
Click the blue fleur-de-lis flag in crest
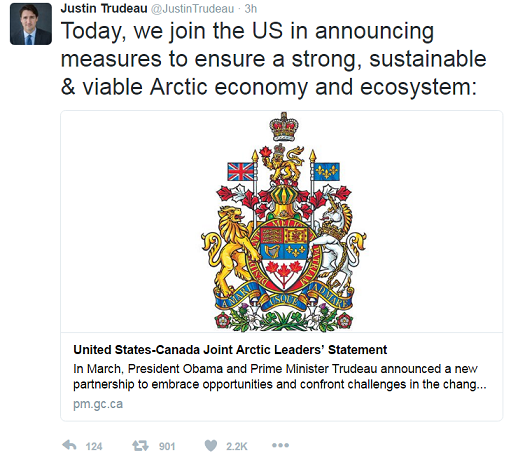point(327,171)
